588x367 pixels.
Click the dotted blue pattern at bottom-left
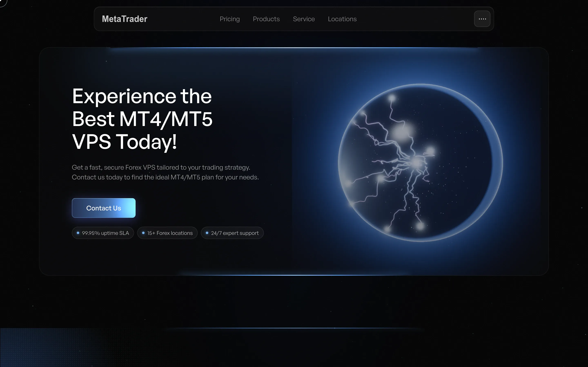pos(61,347)
